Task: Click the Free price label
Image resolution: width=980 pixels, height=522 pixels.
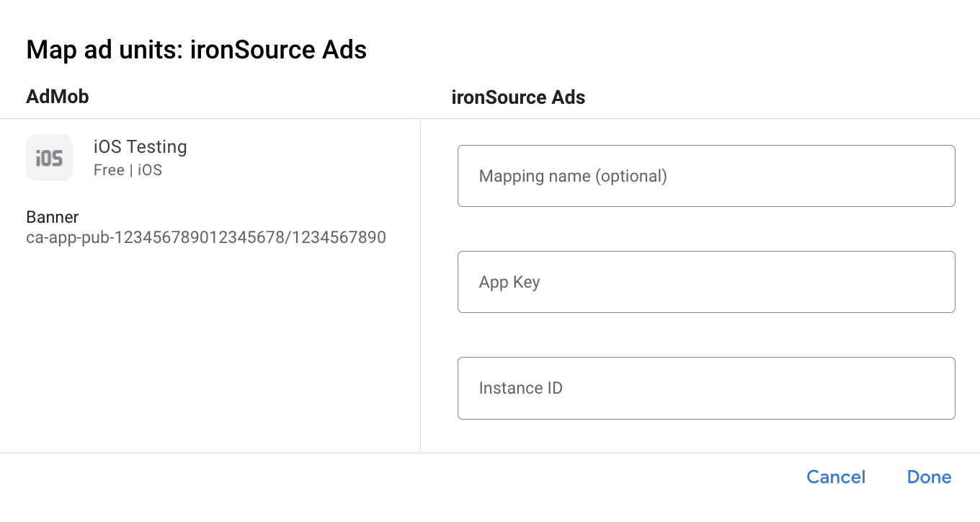Action: click(x=108, y=170)
